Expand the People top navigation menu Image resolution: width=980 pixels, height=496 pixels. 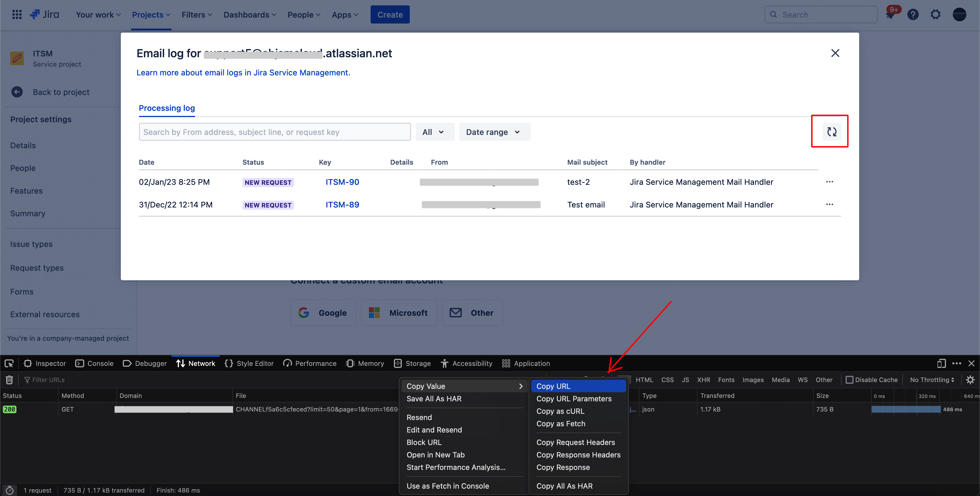point(304,14)
